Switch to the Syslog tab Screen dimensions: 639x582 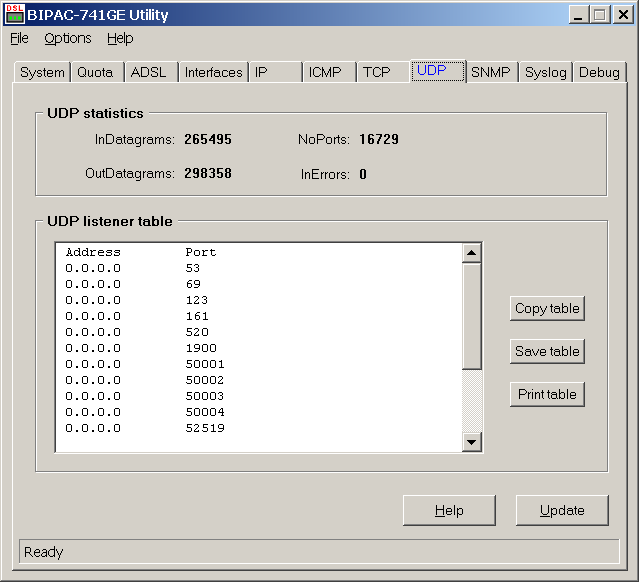[x=546, y=72]
